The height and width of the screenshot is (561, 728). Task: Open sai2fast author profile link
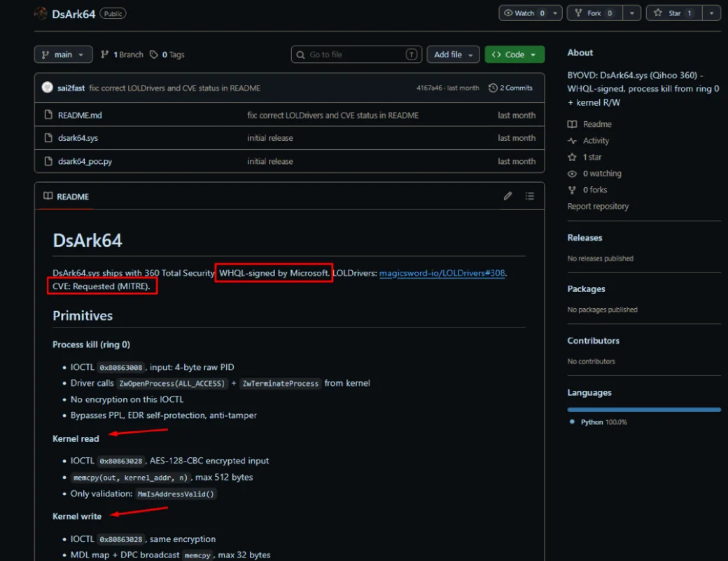[71, 88]
